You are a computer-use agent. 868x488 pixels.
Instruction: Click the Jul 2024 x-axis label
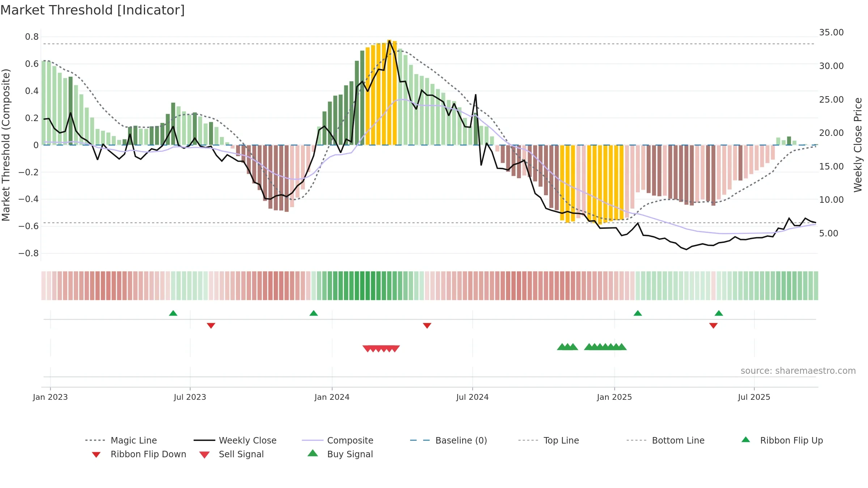click(x=472, y=397)
